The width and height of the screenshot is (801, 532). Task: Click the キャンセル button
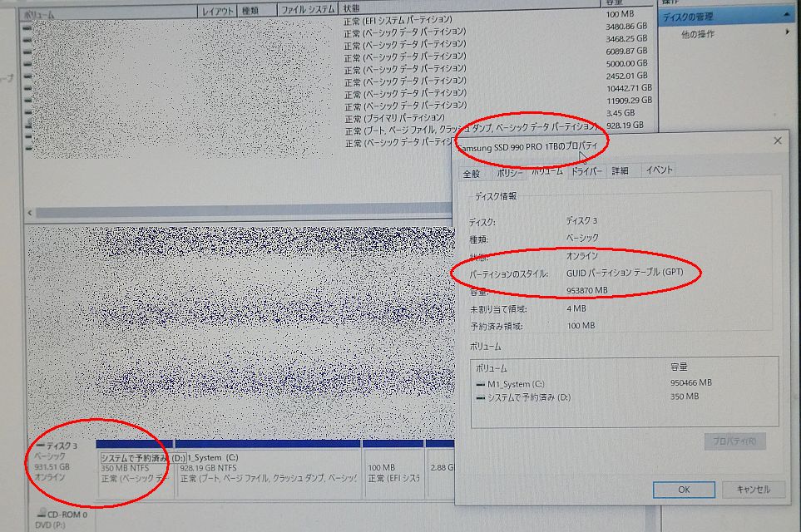(x=752, y=490)
